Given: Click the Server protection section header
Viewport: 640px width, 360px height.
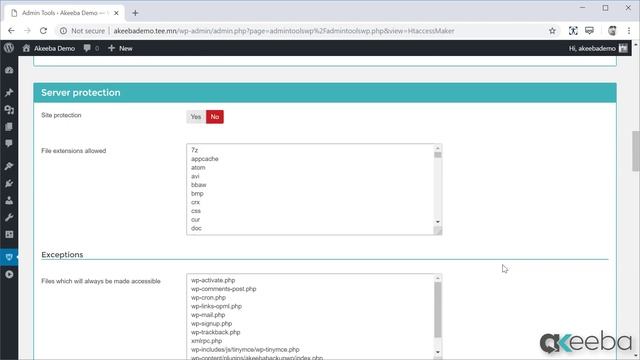Looking at the screenshot, I should click(x=325, y=93).
